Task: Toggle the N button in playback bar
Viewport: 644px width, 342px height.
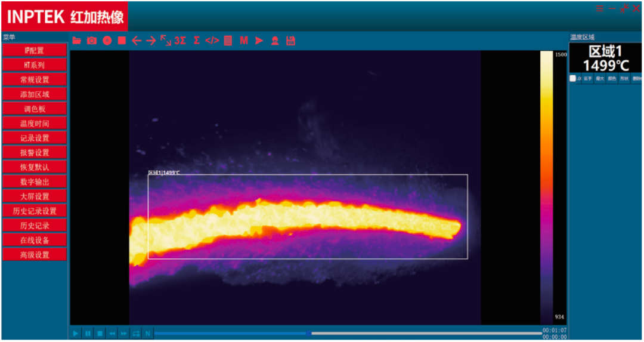Action: click(148, 333)
